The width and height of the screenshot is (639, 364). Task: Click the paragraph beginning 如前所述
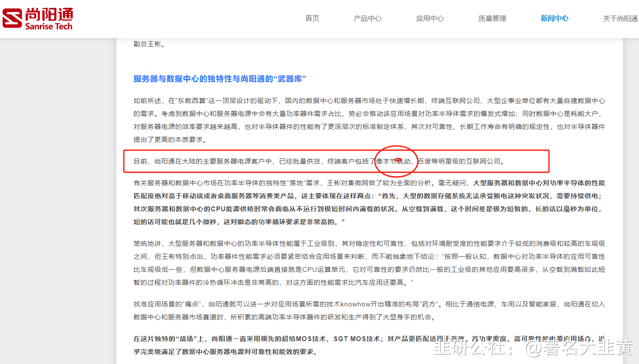[x=369, y=120]
